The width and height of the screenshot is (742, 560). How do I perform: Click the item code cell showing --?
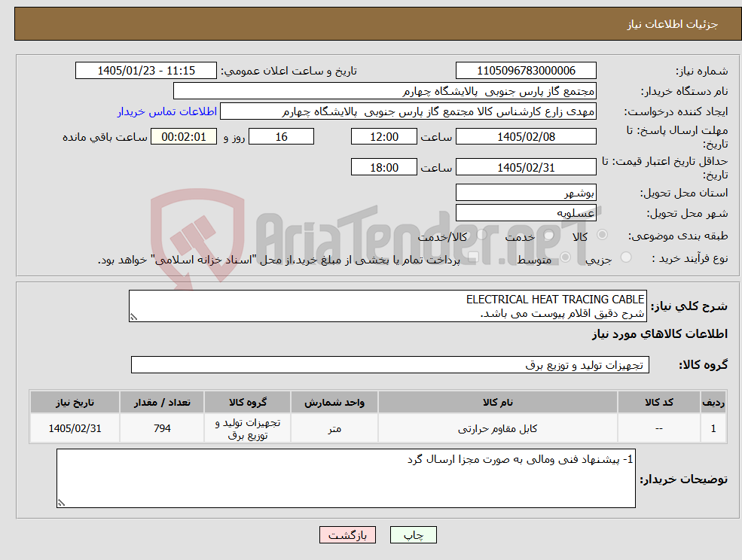tap(658, 428)
